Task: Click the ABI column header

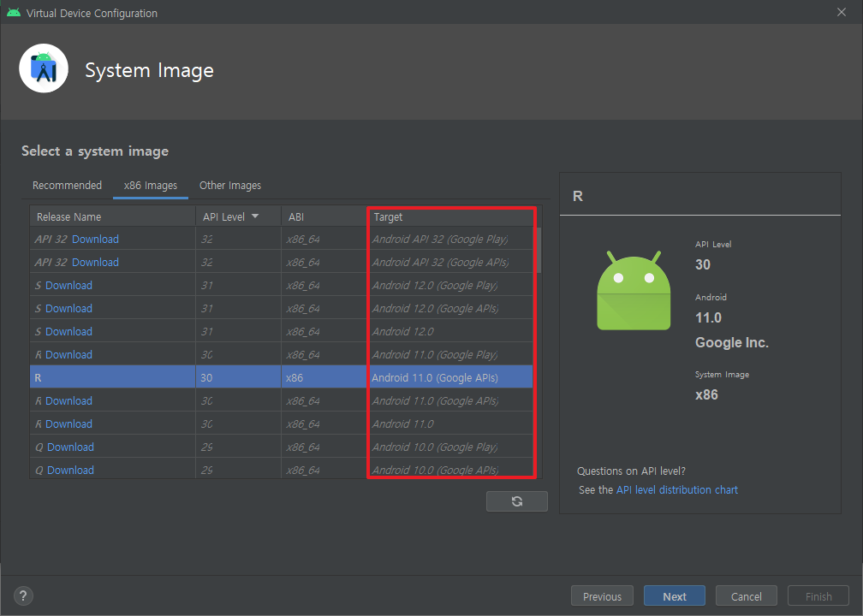Action: point(324,216)
